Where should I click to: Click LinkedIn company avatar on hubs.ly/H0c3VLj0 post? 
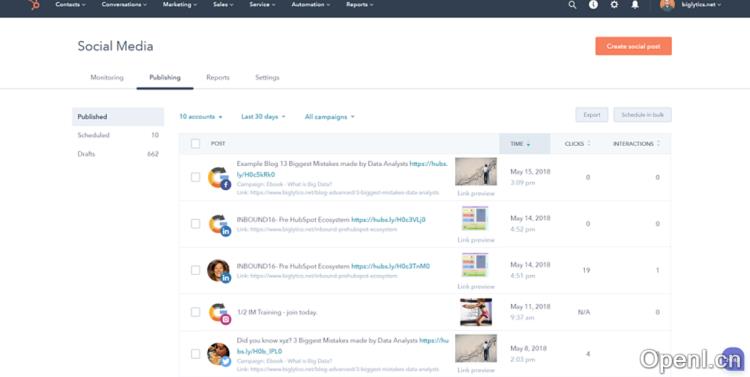click(219, 224)
